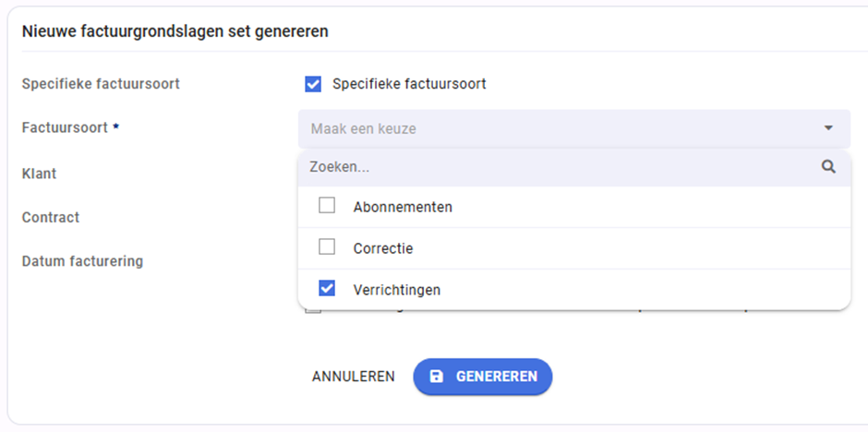Click the magnifying glass search icon
The width and height of the screenshot is (868, 432).
point(828,167)
